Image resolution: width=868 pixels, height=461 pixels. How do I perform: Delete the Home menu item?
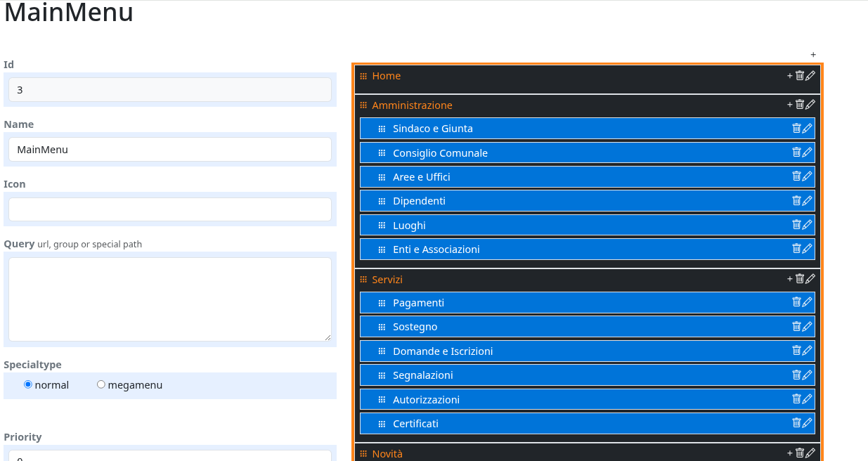[x=800, y=75]
